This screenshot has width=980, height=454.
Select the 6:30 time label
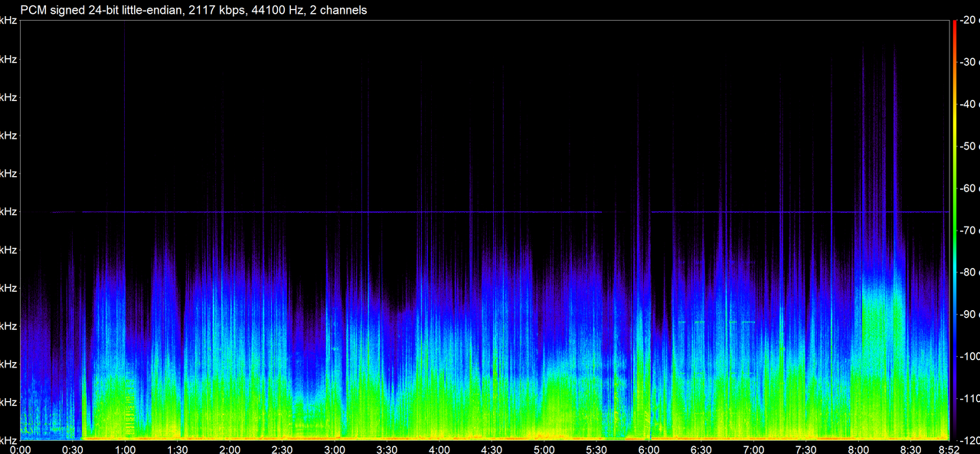pyautogui.click(x=701, y=449)
